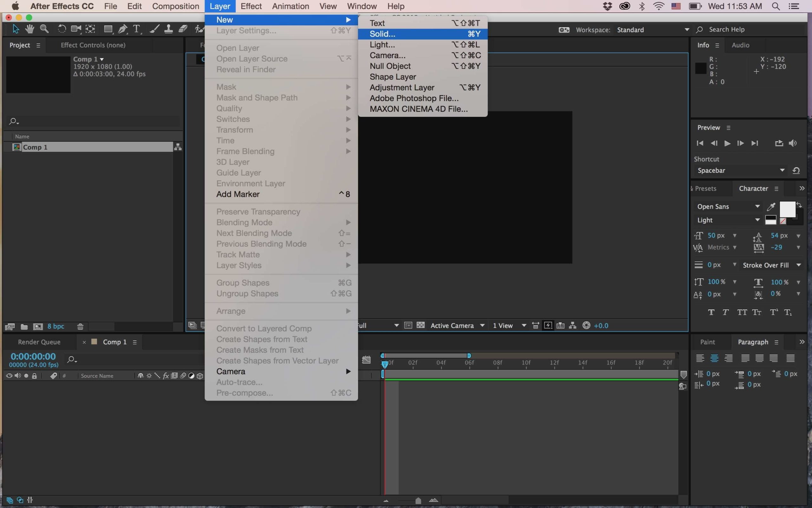812x508 pixels.
Task: Open the Open Sans font family dropdown
Action: 728,206
